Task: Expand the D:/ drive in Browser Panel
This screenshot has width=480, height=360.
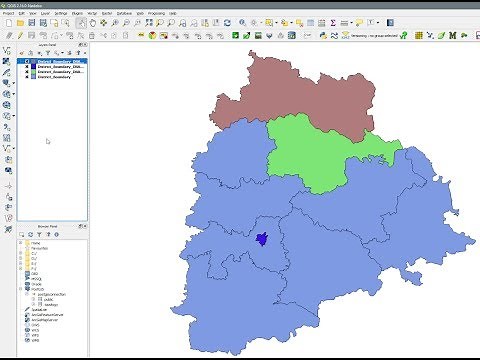Action: tap(21, 258)
